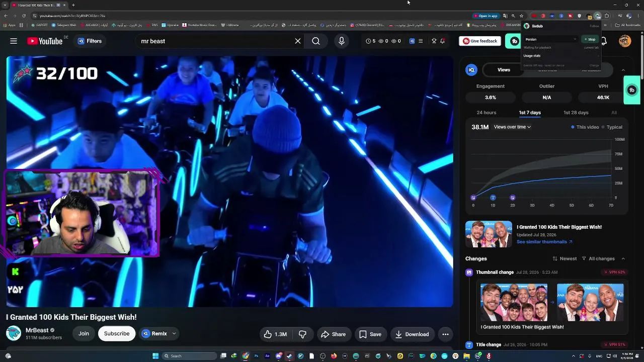
Task: Click the 'Open in app' button
Action: [485, 16]
